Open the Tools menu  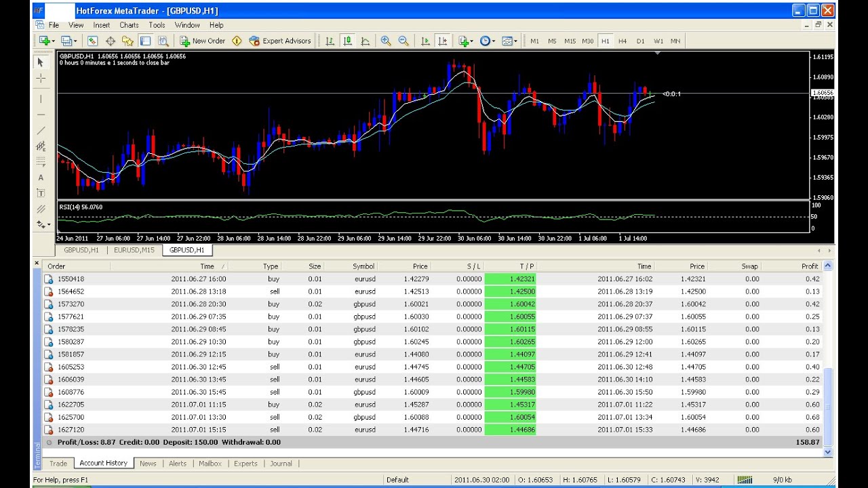click(157, 25)
